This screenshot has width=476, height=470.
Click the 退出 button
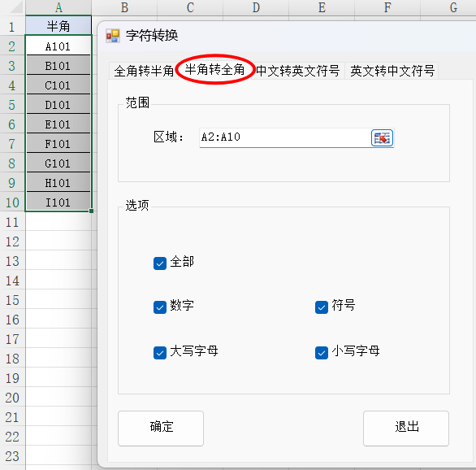coord(406,429)
